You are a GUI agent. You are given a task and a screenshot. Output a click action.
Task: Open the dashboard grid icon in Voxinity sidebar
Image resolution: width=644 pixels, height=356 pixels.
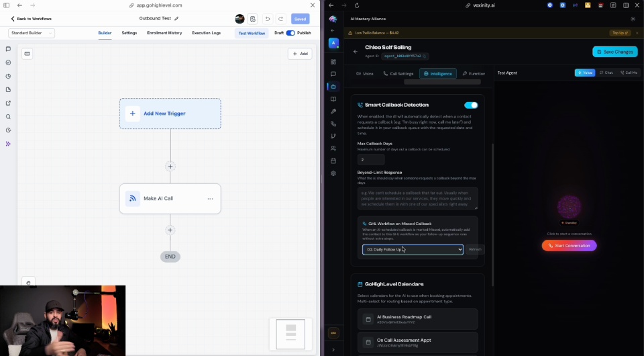tap(333, 62)
